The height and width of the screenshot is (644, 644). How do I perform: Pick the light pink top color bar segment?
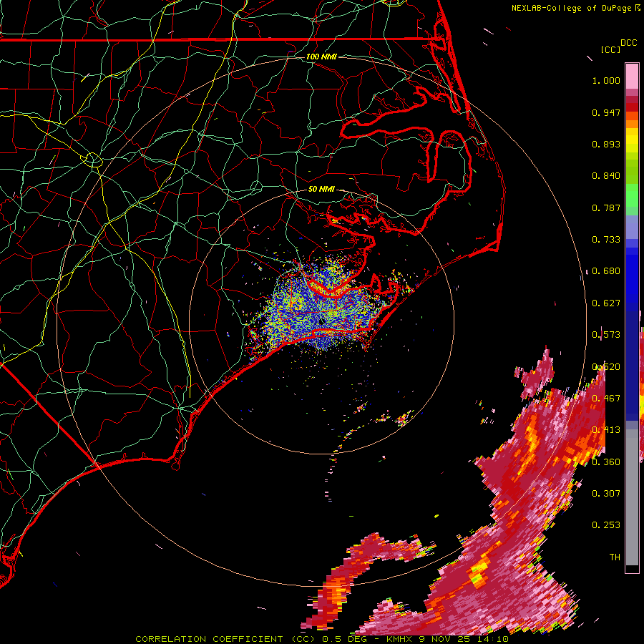[x=632, y=77]
